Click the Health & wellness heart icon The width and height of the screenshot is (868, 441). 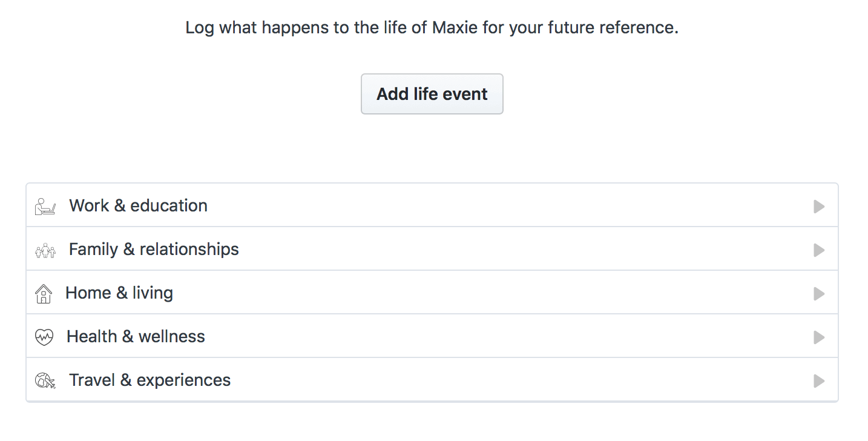(x=44, y=337)
